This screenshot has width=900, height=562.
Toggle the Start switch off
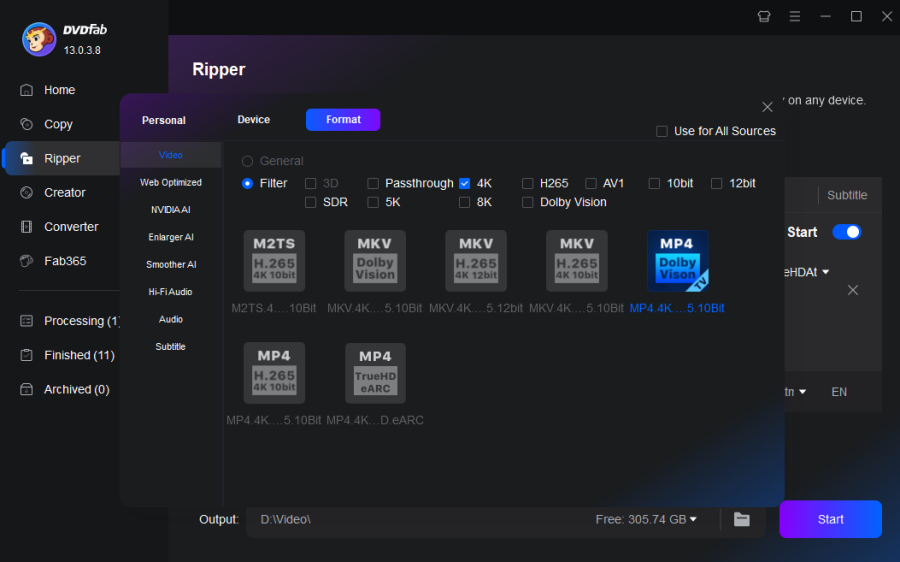[x=847, y=232]
